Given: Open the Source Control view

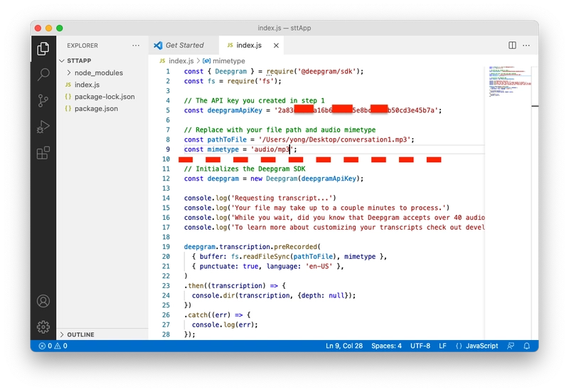Looking at the screenshot, I should point(43,100).
